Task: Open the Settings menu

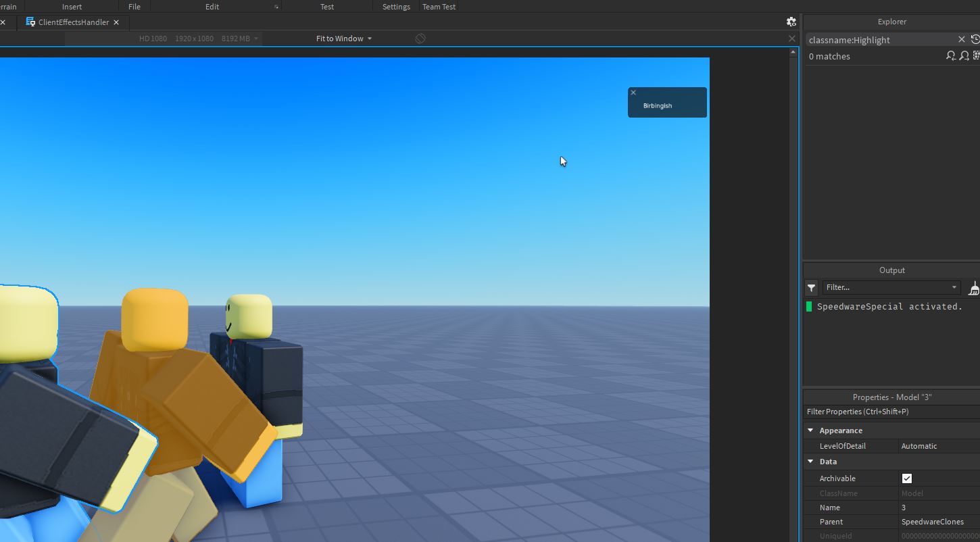Action: pyautogui.click(x=396, y=7)
